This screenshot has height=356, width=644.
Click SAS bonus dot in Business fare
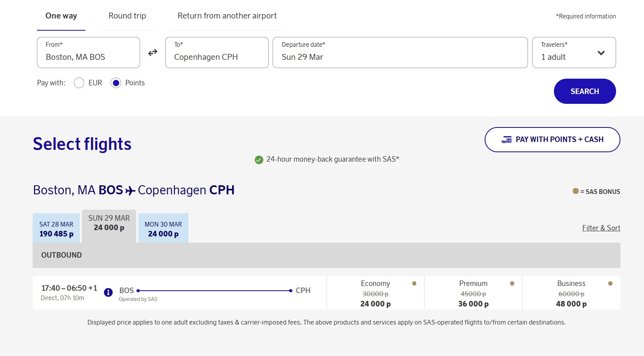(x=610, y=284)
